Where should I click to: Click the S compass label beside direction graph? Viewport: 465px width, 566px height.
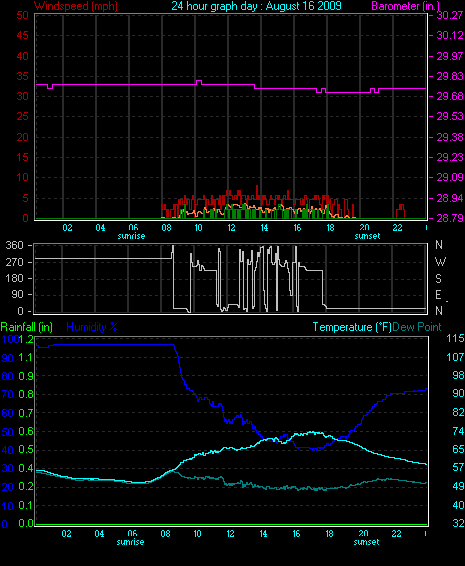pyautogui.click(x=438, y=279)
